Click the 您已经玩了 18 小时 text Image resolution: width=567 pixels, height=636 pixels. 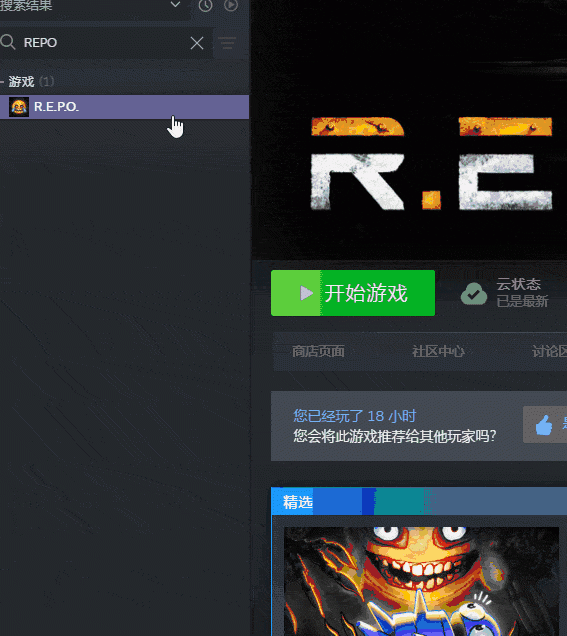pos(354,416)
